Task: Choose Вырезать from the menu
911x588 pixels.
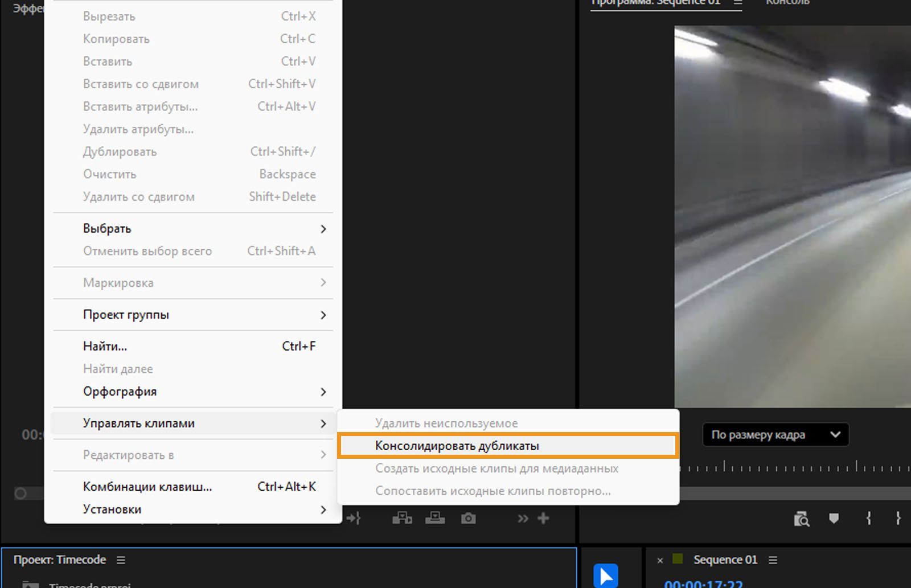Action: click(x=193, y=17)
